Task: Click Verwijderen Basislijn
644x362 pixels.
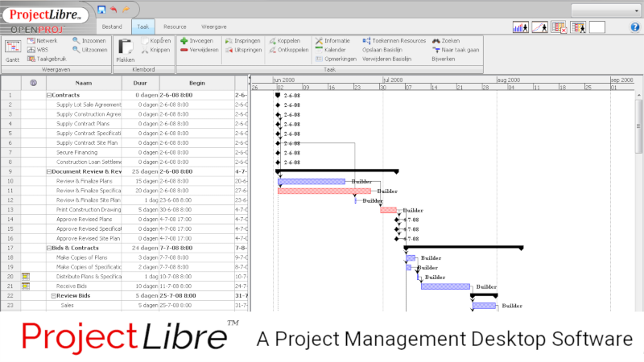Action: [x=386, y=59]
